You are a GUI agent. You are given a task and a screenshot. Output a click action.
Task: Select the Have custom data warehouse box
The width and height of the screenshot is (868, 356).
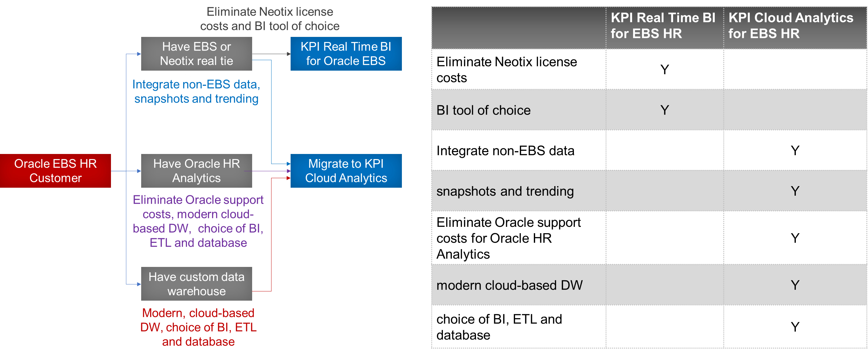click(196, 283)
